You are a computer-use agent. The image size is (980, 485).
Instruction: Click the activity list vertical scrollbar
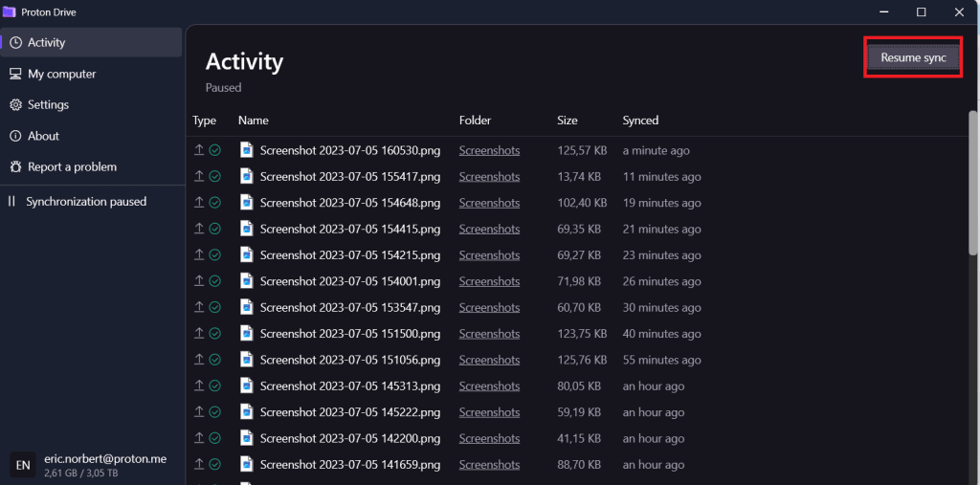(973, 183)
